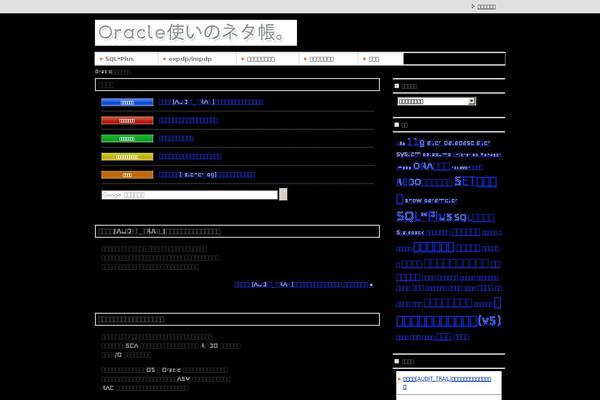Click the search button next to the Google field
The height and width of the screenshot is (400, 600).
pos(283,194)
